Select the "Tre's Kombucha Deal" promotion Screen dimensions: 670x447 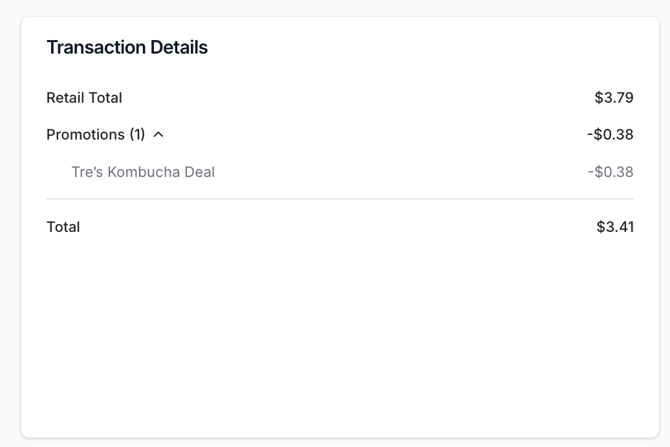tap(143, 172)
